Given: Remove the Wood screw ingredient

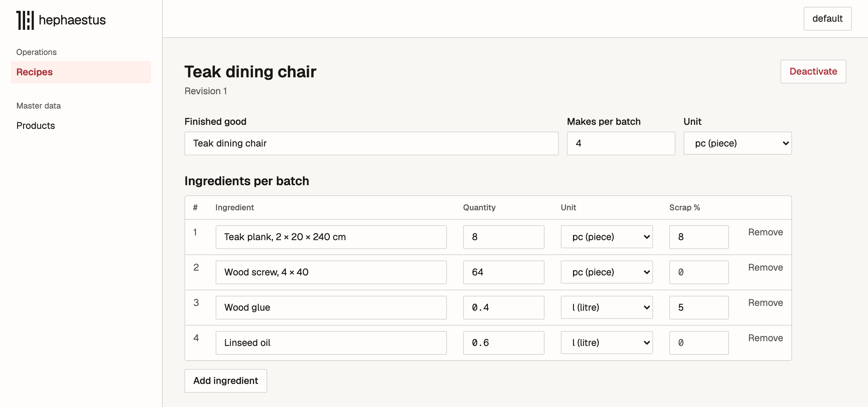Looking at the screenshot, I should (x=766, y=268).
